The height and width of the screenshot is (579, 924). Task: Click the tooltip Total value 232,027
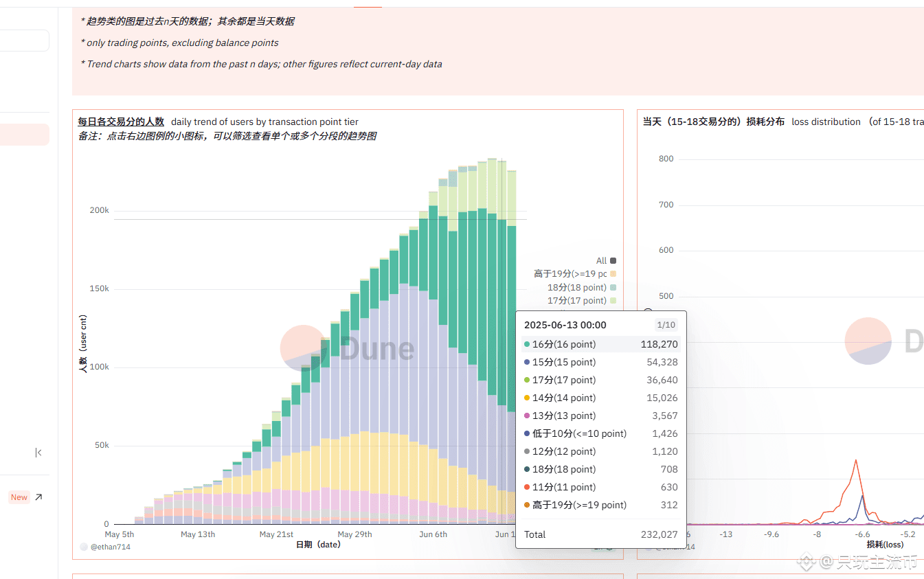click(659, 534)
